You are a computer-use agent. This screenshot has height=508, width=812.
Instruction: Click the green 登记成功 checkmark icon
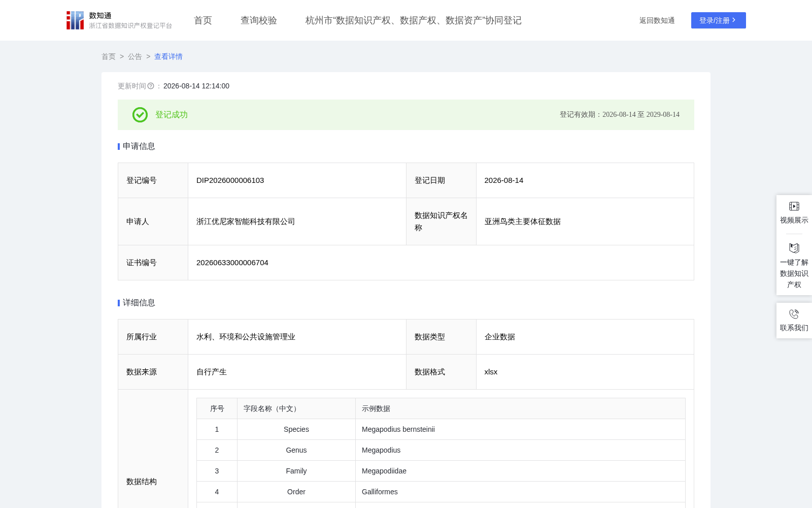140,115
